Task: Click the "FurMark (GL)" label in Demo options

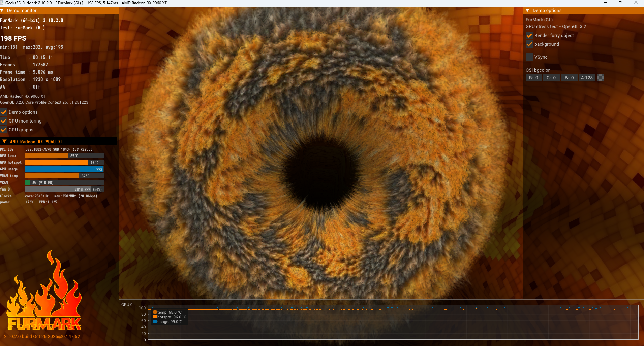Action: tap(539, 20)
